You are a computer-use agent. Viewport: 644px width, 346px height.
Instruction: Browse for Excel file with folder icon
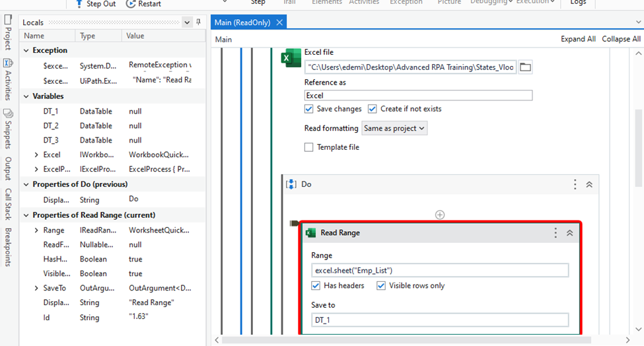(525, 67)
